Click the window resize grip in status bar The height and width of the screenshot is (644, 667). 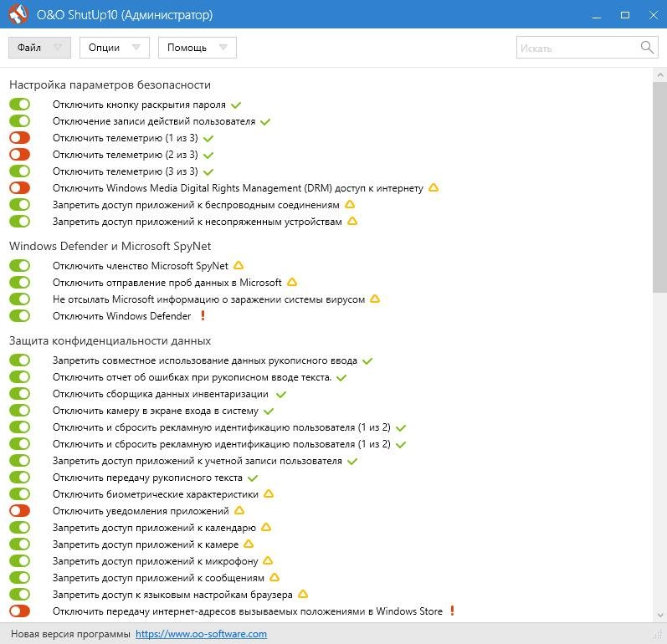pyautogui.click(x=657, y=634)
